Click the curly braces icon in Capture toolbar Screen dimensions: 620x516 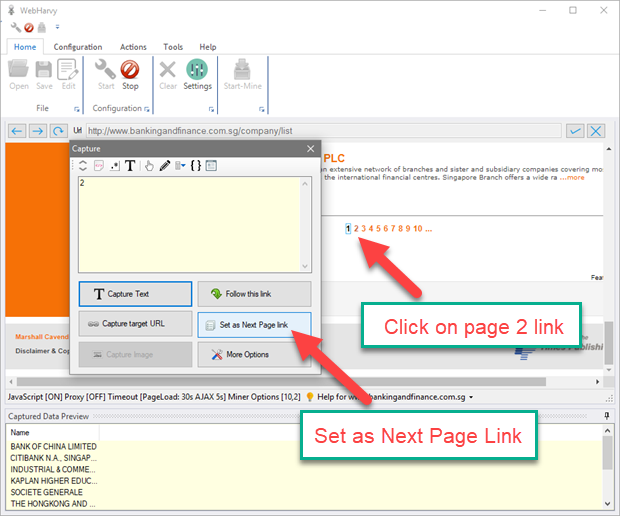[x=196, y=165]
